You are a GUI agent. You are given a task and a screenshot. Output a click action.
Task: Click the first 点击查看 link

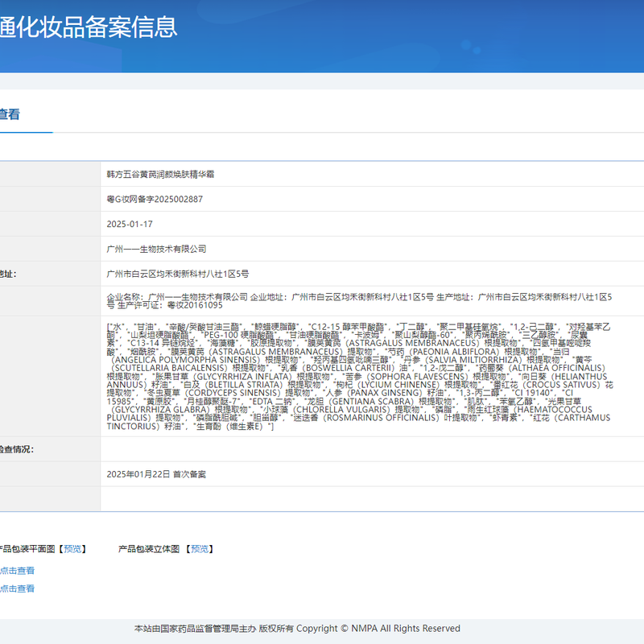[17, 571]
